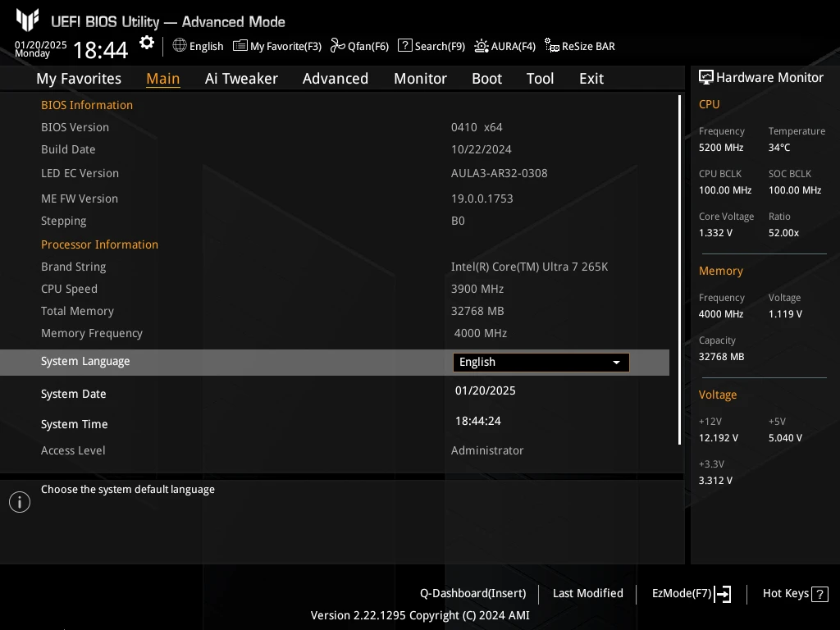Click the Hardware Monitor screen icon
Screen dimensions: 840x630
click(x=706, y=78)
